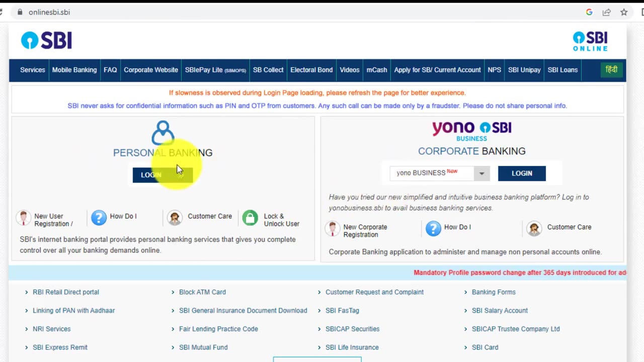The image size is (644, 362).
Task: Open Apply for SB/ Current Account
Action: 437,70
